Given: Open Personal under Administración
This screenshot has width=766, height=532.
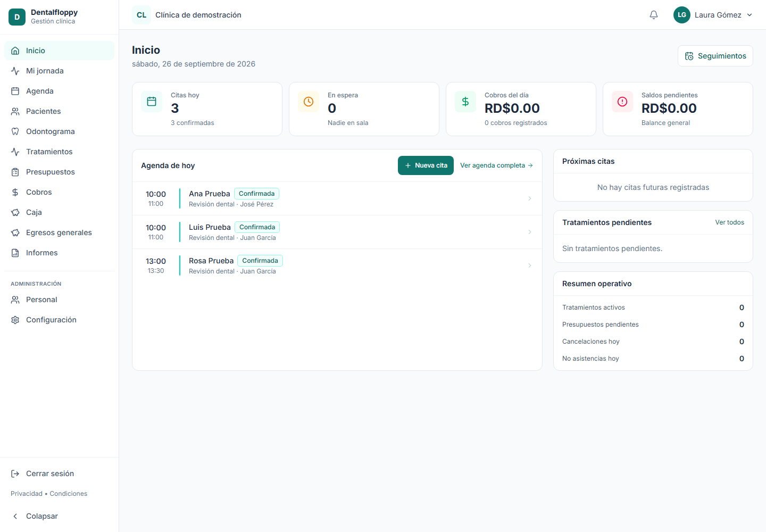Looking at the screenshot, I should (x=59, y=300).
